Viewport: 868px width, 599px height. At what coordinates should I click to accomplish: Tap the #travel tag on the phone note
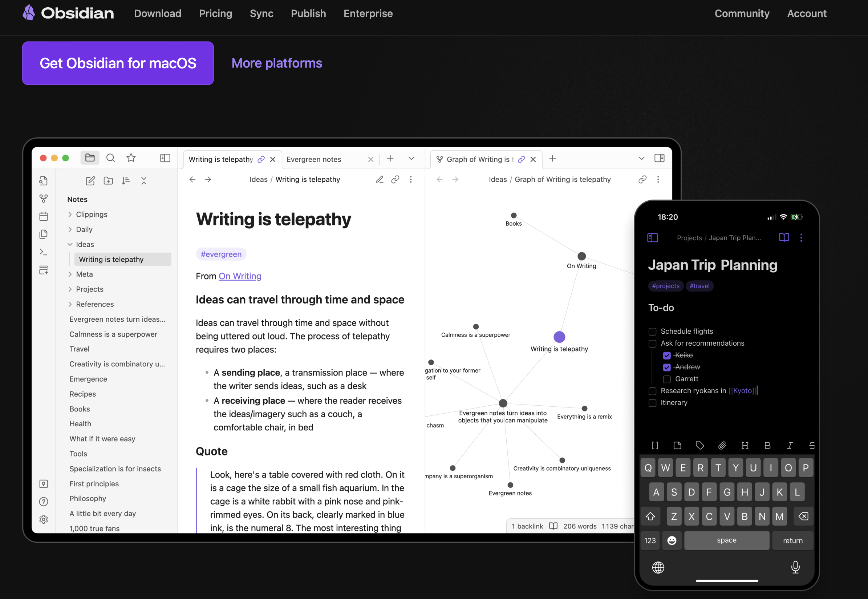point(699,286)
